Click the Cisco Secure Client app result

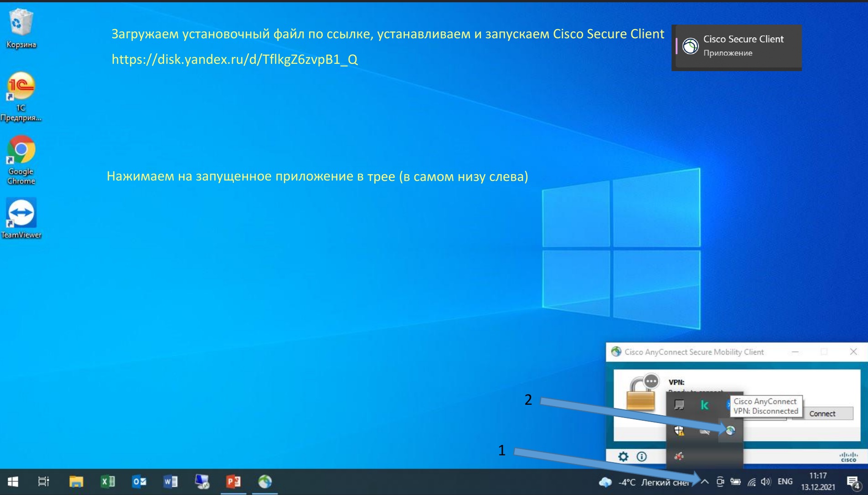point(737,46)
